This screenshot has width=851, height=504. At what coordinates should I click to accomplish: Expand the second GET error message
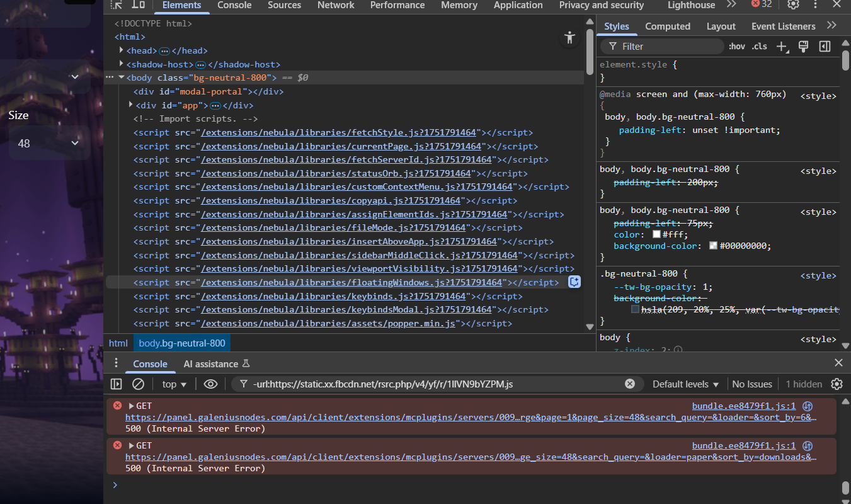point(132,445)
